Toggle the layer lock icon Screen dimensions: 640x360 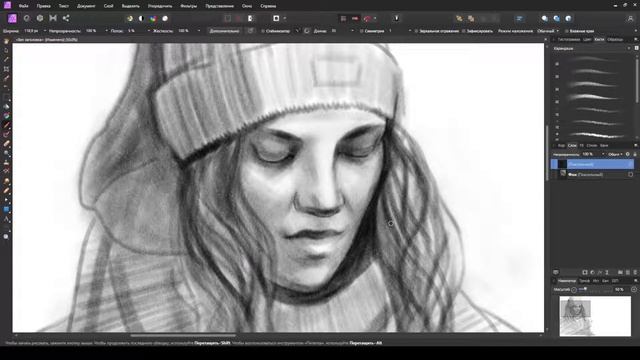(635, 154)
